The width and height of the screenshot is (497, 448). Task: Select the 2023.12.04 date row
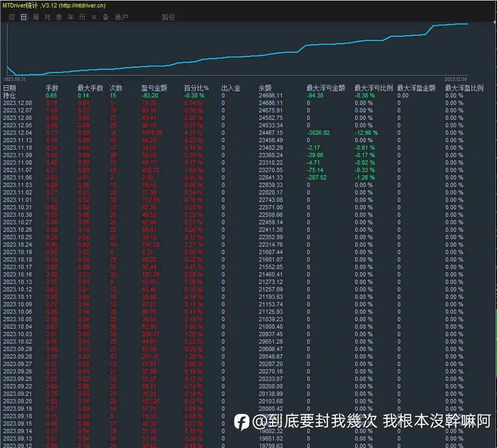coord(18,133)
